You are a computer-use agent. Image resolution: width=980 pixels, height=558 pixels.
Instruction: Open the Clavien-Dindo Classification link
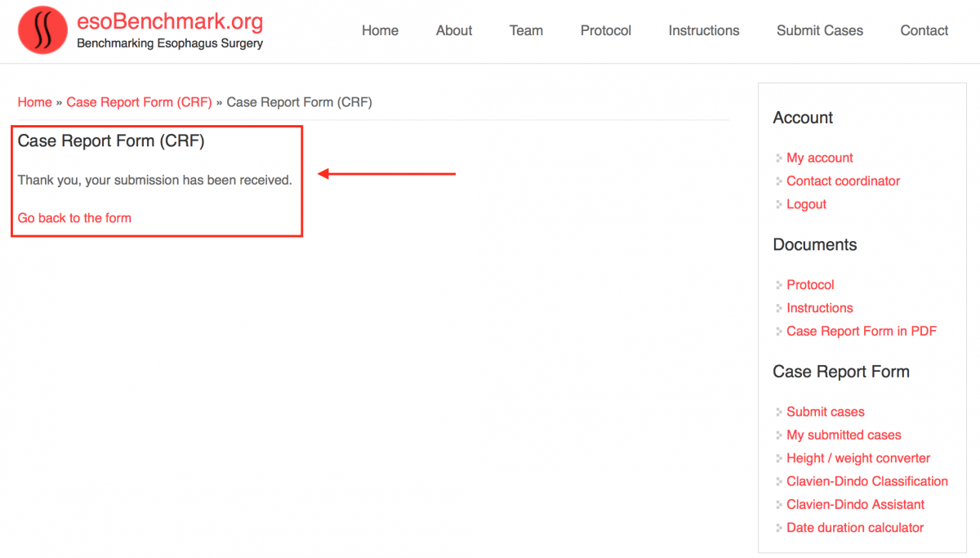coord(866,481)
